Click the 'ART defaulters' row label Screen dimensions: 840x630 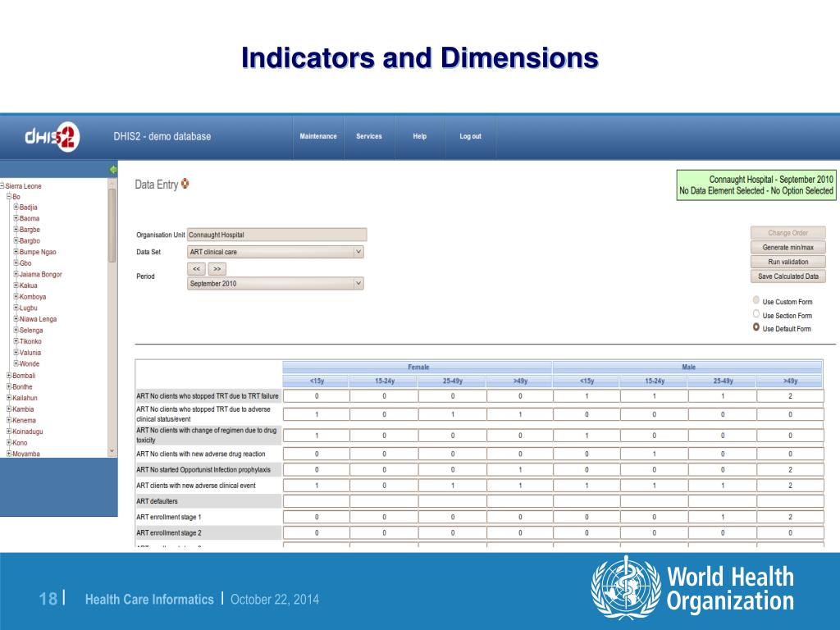157,501
